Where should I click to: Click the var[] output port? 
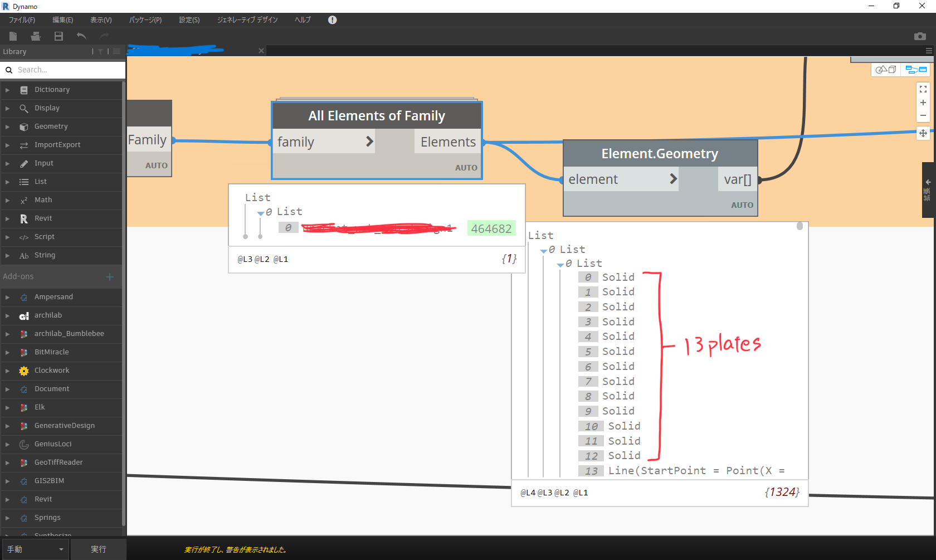pos(738,179)
